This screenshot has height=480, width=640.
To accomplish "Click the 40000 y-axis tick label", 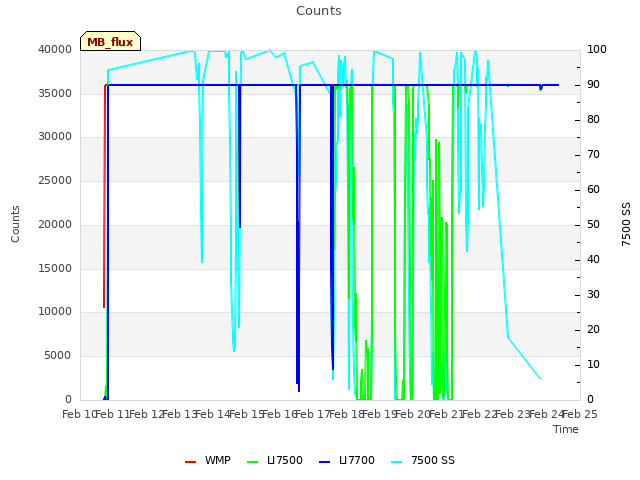I will [x=55, y=50].
